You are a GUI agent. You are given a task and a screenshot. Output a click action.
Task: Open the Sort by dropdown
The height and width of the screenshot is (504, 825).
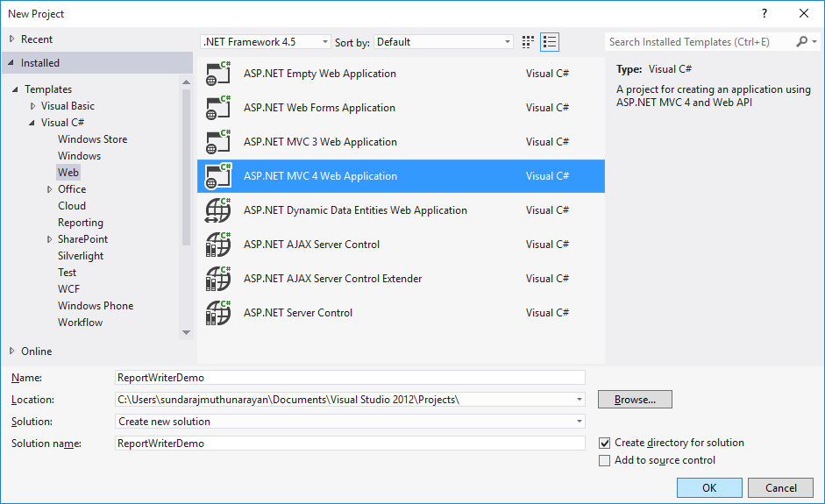444,42
